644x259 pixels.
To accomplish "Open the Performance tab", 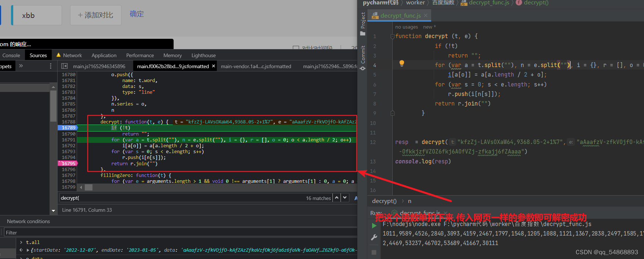I will tap(140, 55).
